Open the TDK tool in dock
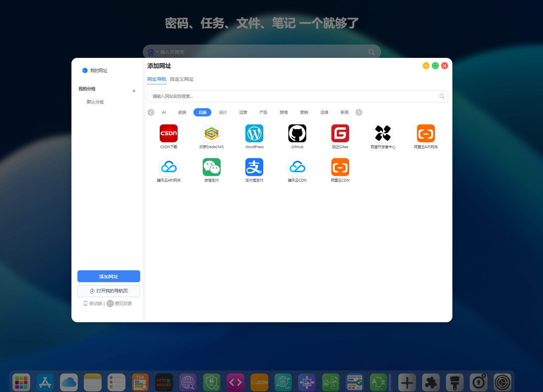The height and width of the screenshot is (392, 543). 140,382
